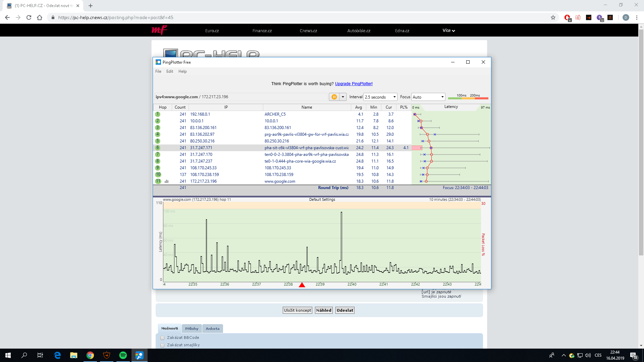This screenshot has height=362, width=644.
Task: Enable the Zakázat BBCode checkbox
Action: coord(162,338)
